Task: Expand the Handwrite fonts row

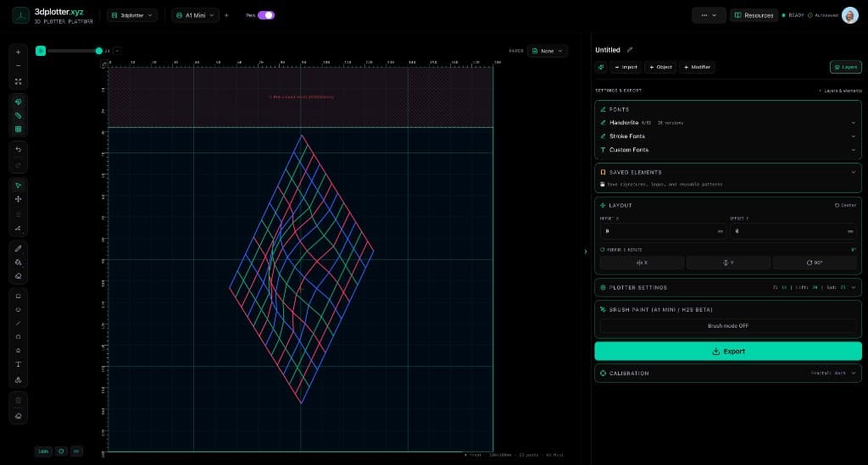Action: pos(728,123)
